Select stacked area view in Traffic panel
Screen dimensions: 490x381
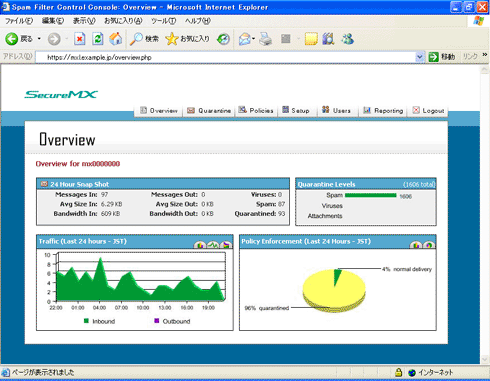click(226, 245)
